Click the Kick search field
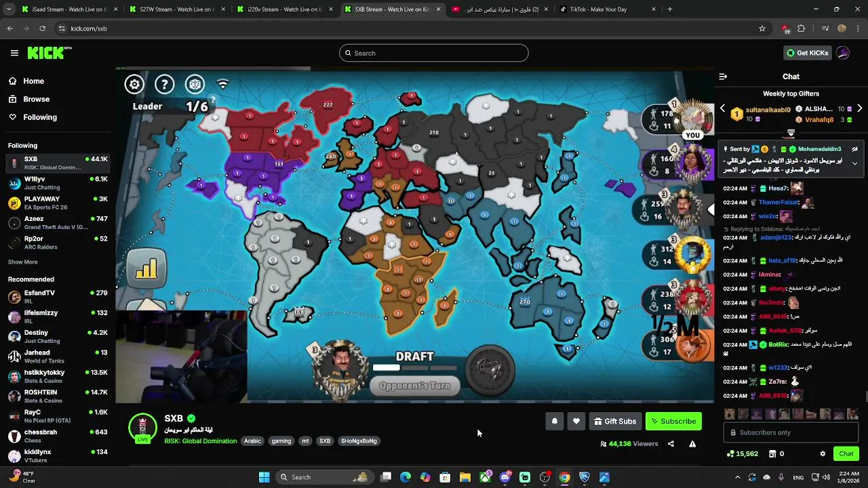Image resolution: width=868 pixels, height=488 pixels. coord(434,53)
